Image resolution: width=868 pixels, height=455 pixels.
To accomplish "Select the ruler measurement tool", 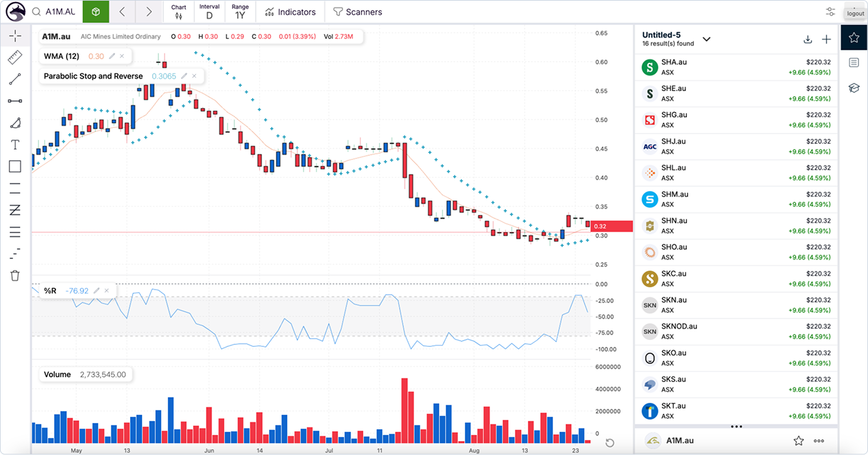I will (14, 58).
